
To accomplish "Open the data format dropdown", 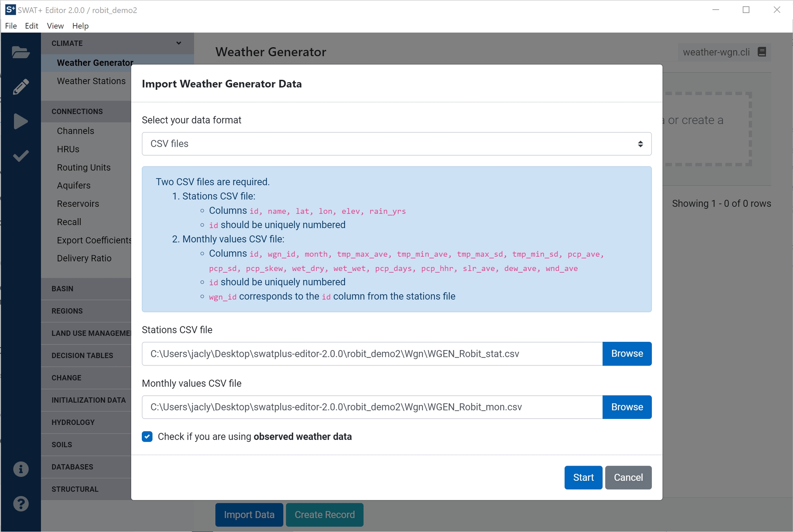I will coord(396,144).
